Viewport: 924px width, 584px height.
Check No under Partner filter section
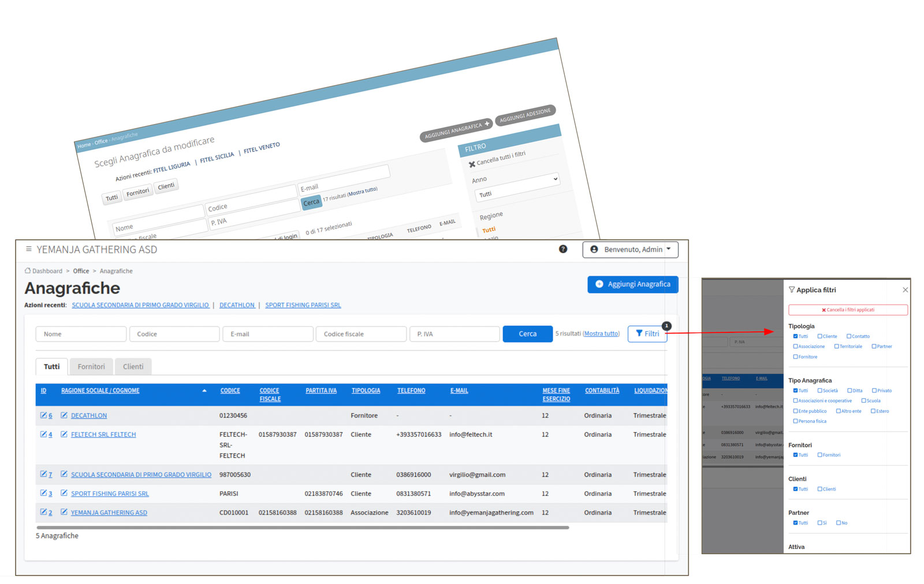tap(839, 523)
